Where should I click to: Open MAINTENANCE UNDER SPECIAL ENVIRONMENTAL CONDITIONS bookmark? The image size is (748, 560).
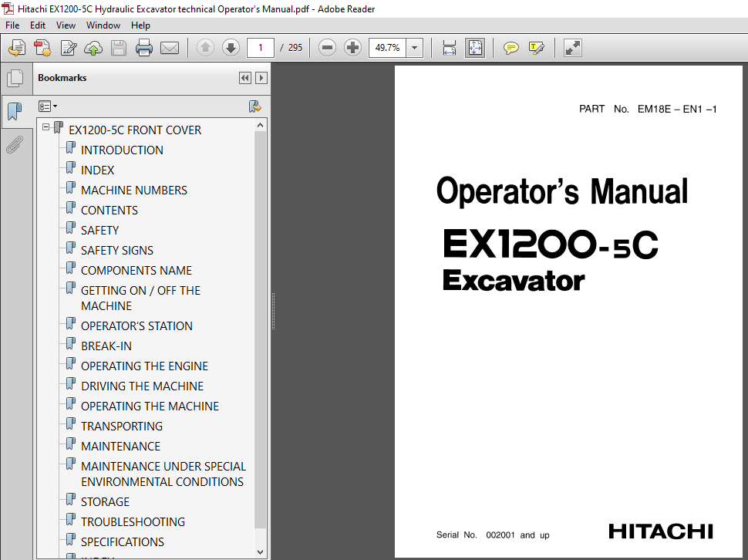[163, 474]
